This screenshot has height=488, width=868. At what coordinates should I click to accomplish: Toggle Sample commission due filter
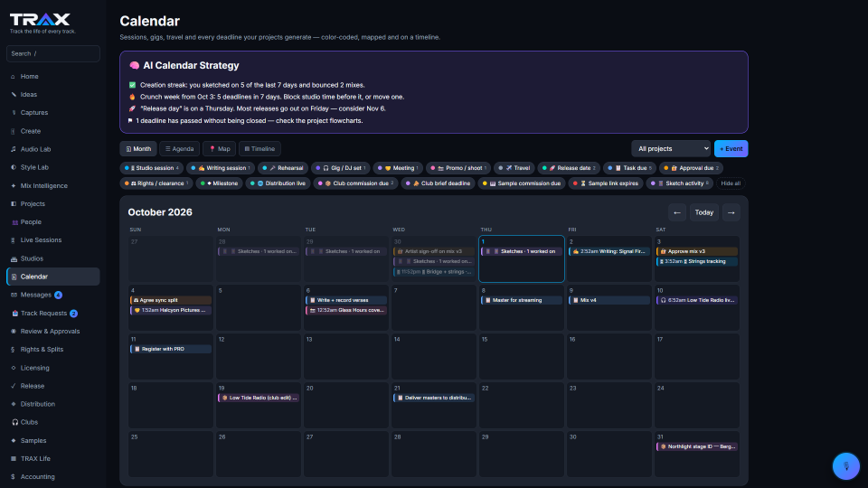(x=522, y=183)
